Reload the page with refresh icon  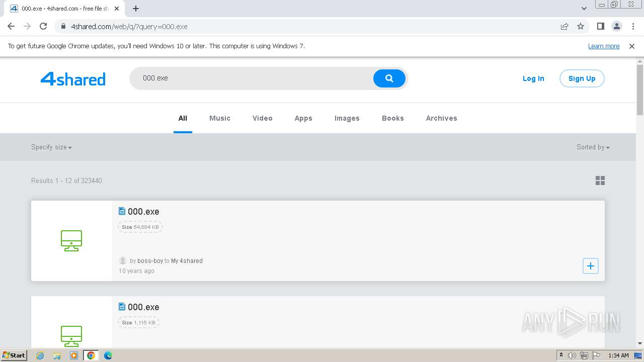[43, 26]
